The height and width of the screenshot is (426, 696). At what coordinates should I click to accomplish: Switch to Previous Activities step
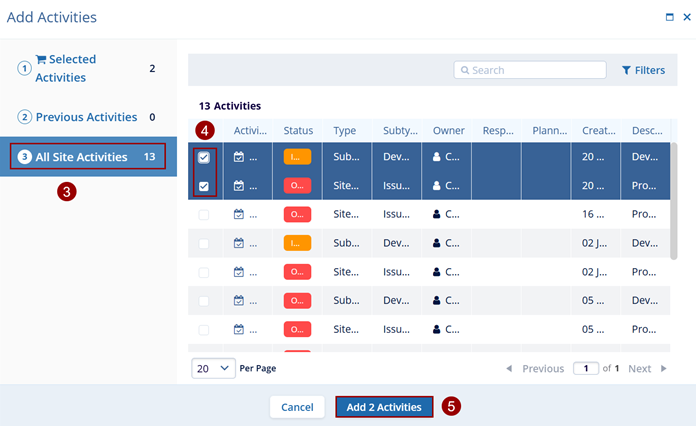86,117
